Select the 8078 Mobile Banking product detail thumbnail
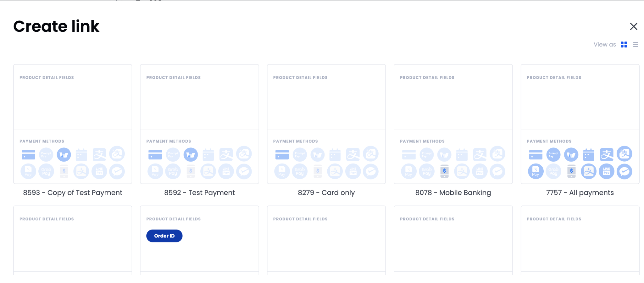The height and width of the screenshot is (283, 644). 453,97
